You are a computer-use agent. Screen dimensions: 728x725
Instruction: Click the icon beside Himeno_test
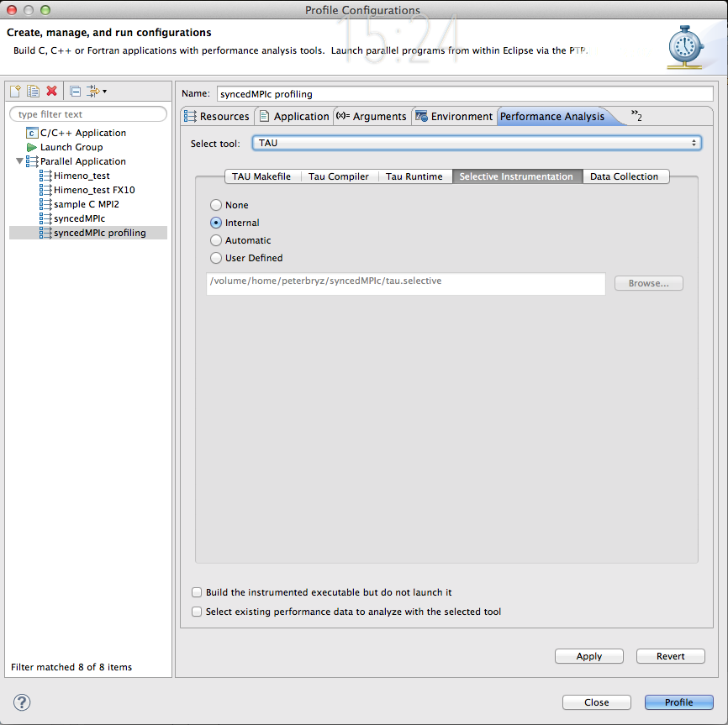click(45, 176)
